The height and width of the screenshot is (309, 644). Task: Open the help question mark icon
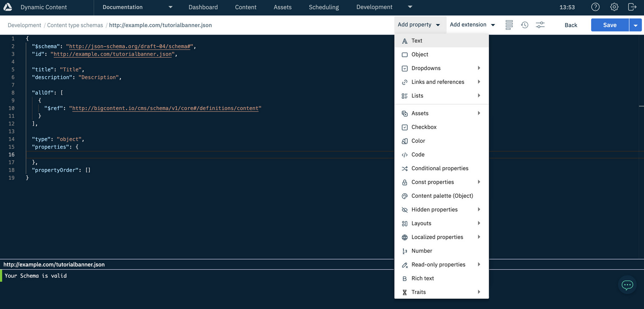595,7
